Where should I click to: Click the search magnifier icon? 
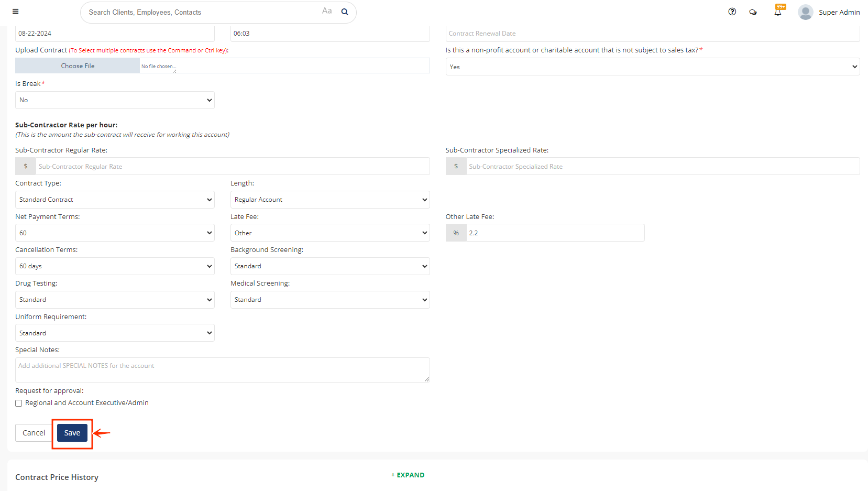point(345,12)
